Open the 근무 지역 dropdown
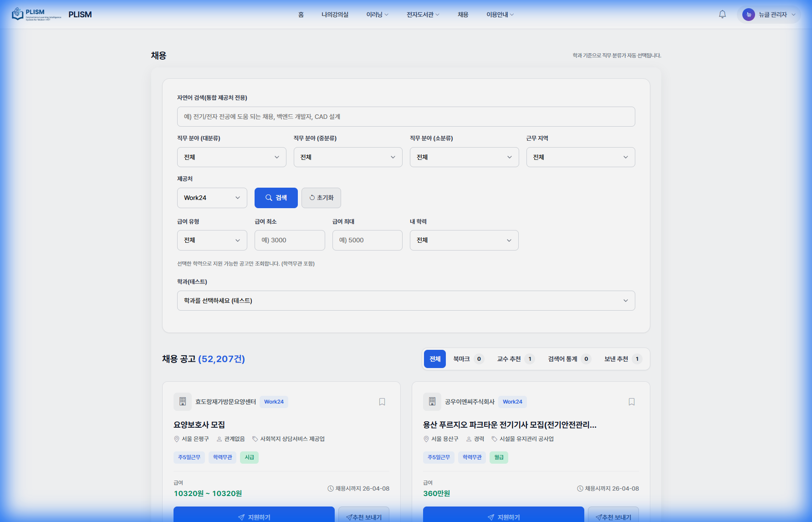Image resolution: width=812 pixels, height=522 pixels. pos(581,157)
